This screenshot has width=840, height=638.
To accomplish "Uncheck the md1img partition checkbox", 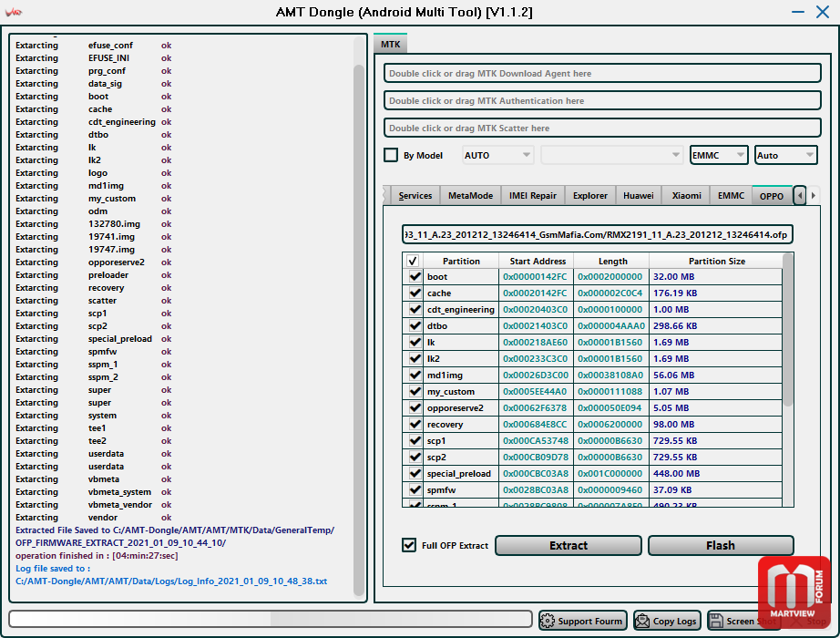I will point(415,375).
